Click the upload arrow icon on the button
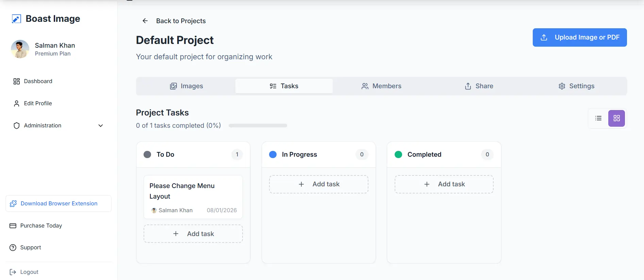The height and width of the screenshot is (280, 644). point(544,37)
